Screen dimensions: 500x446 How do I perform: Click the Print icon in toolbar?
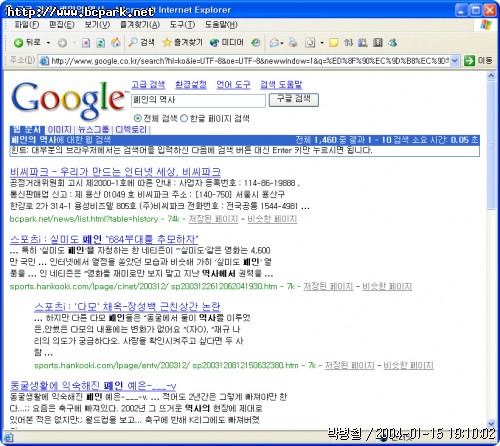pyautogui.click(x=293, y=42)
